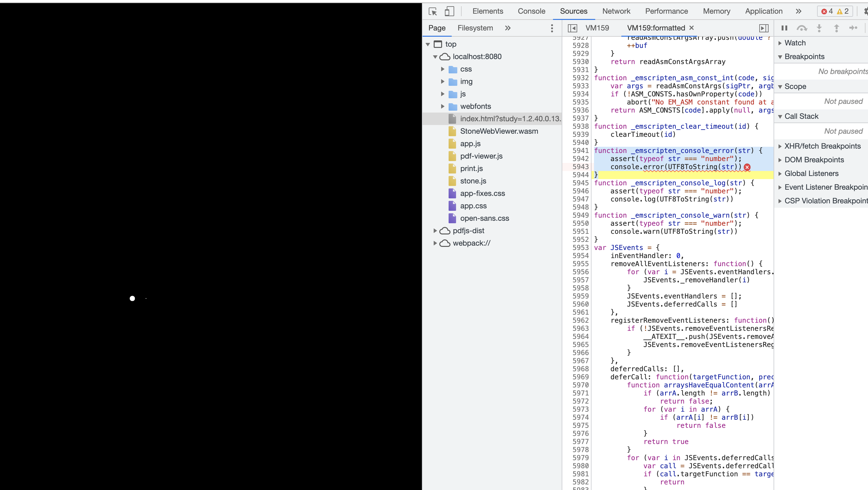
Task: Click the errors and warnings counter
Action: pyautogui.click(x=835, y=12)
